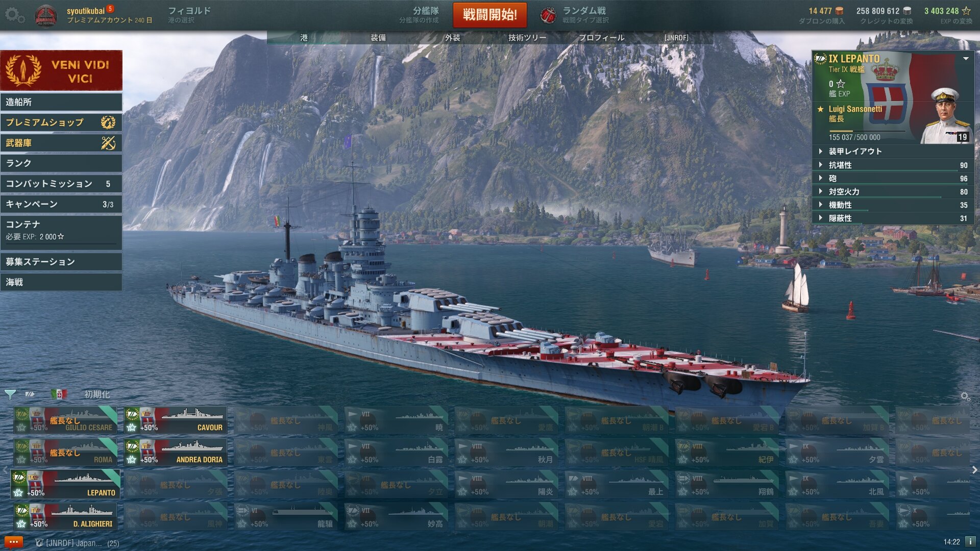
Task: Expand the 抗堪性 survivability stats row
Action: 893,165
